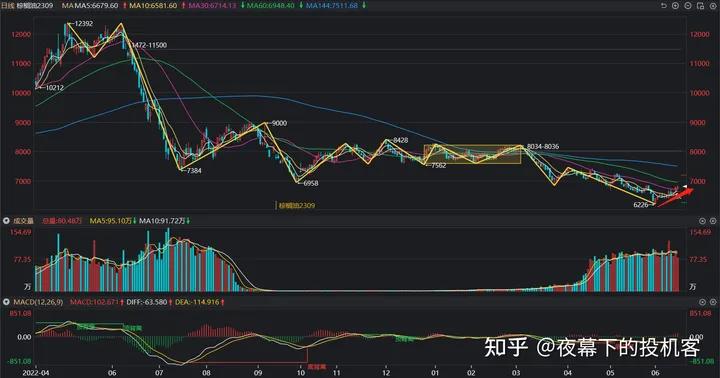Click MA30:6714.13 indicator value
Viewport: 720px width, 378px height.
coord(212,6)
